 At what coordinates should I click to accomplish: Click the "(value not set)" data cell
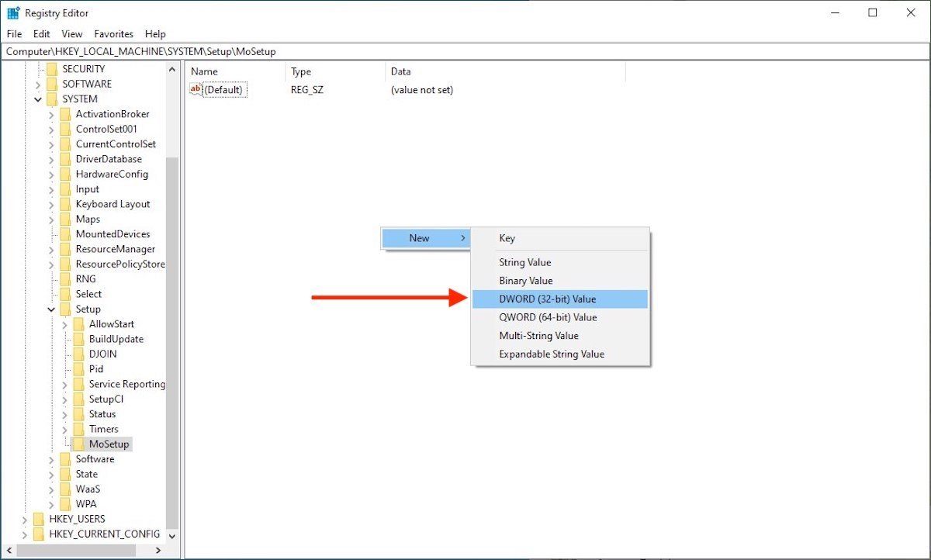(x=422, y=90)
